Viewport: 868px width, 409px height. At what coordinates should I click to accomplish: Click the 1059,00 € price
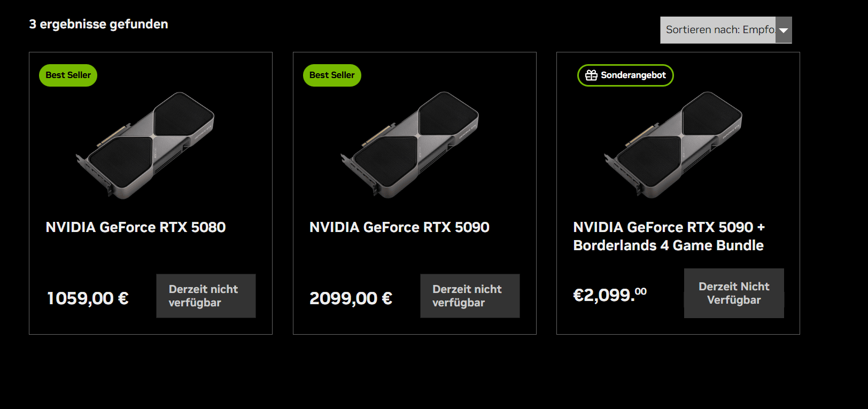click(88, 298)
